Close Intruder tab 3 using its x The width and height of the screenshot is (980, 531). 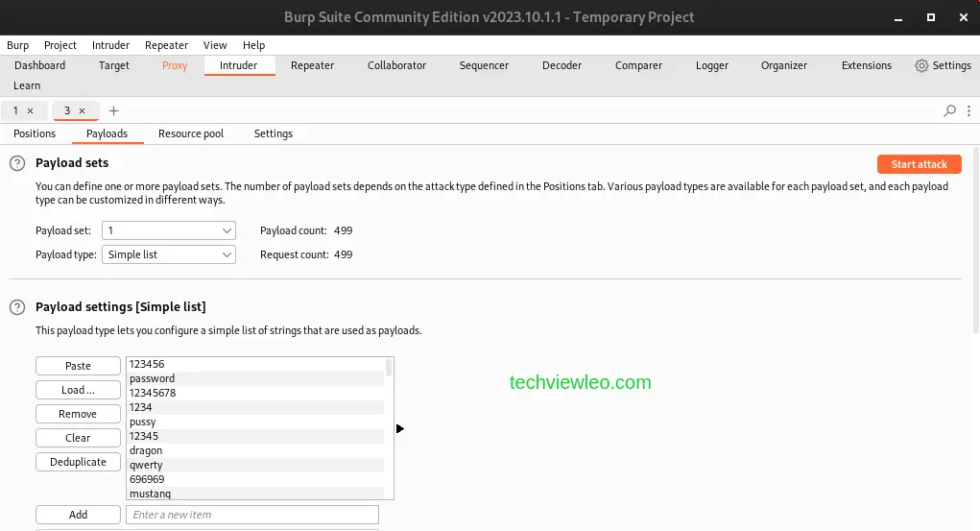(83, 111)
